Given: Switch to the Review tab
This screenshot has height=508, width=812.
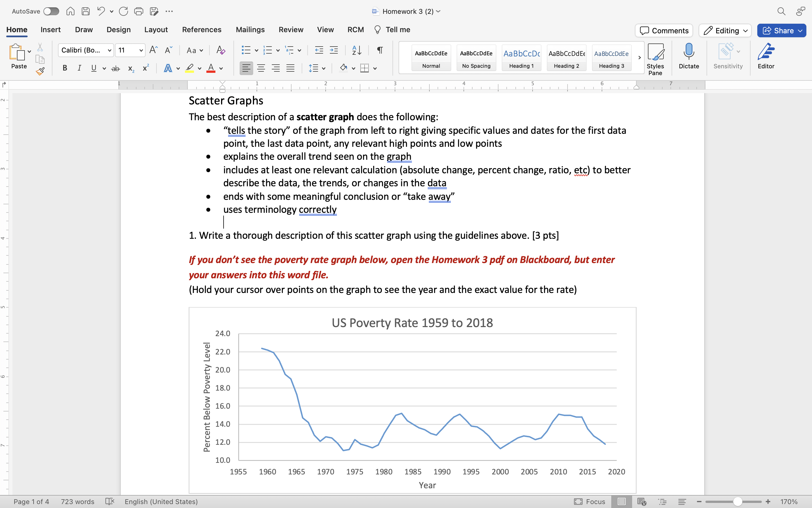Looking at the screenshot, I should tap(291, 30).
